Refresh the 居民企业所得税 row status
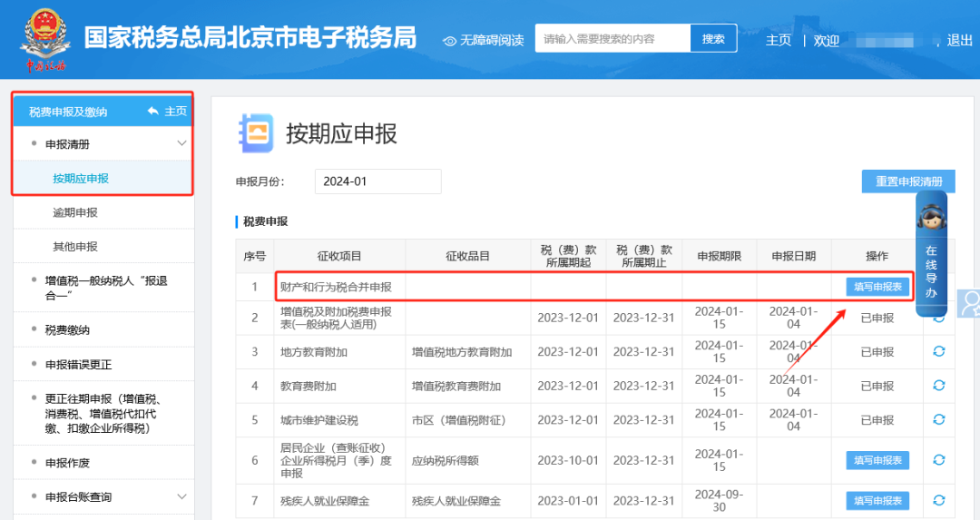 [x=939, y=460]
